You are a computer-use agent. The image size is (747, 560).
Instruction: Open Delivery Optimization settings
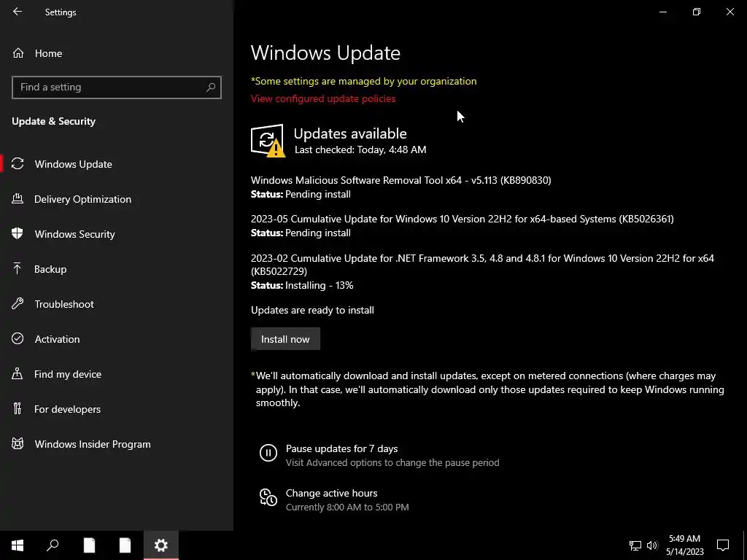pos(82,199)
